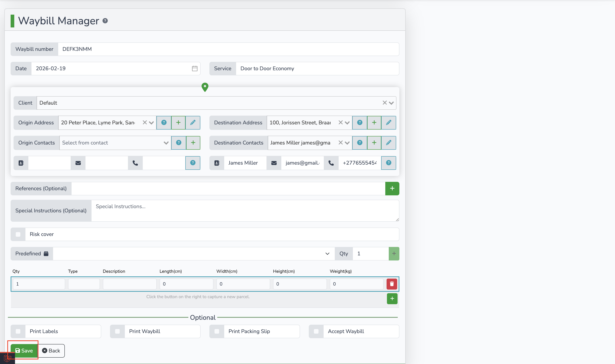Click the parcel Height(cm) field

click(300, 284)
